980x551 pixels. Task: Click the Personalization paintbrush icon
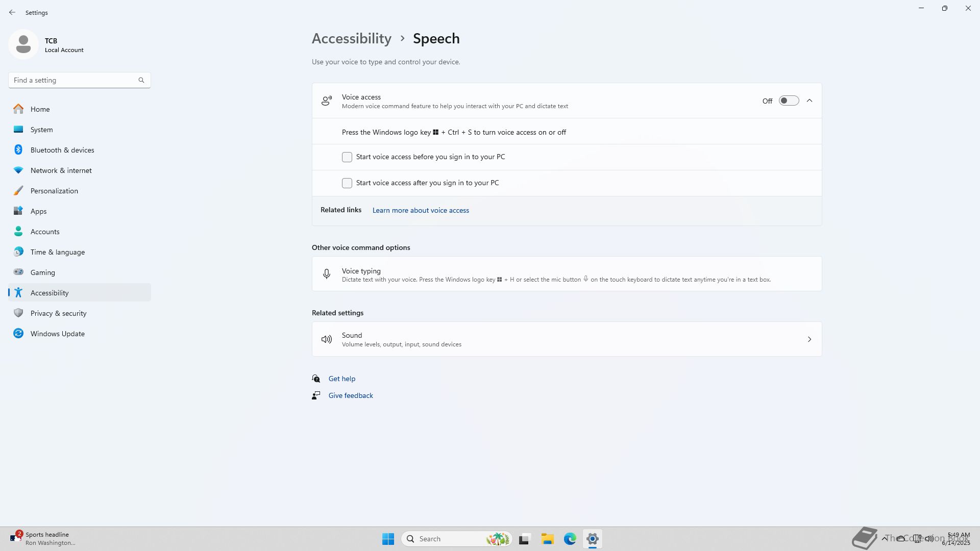(18, 191)
